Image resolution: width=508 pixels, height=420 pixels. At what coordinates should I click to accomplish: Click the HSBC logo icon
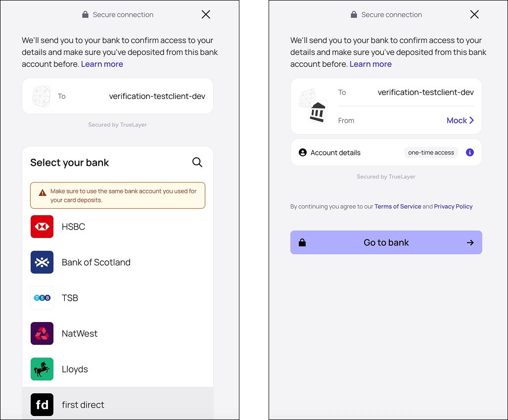[42, 227]
